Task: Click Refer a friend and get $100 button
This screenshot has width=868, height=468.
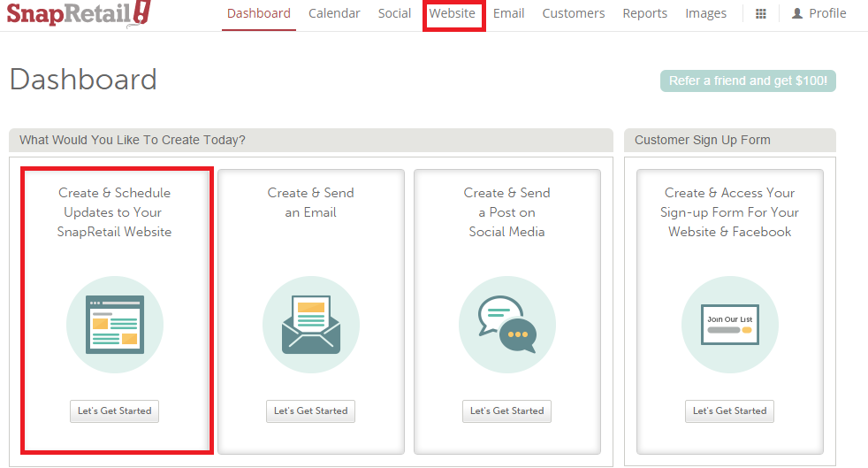Action: (x=748, y=81)
